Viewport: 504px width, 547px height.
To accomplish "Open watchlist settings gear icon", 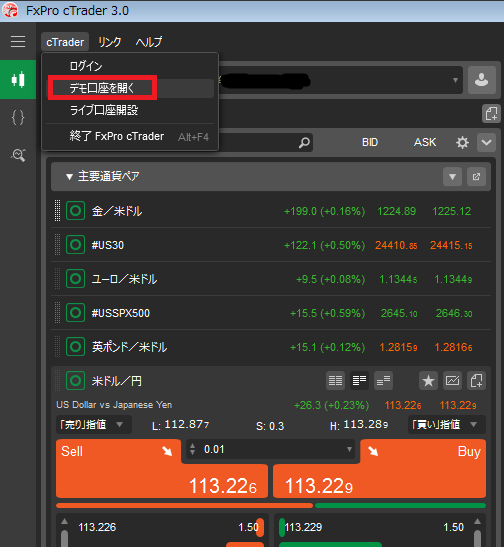I will (x=462, y=142).
